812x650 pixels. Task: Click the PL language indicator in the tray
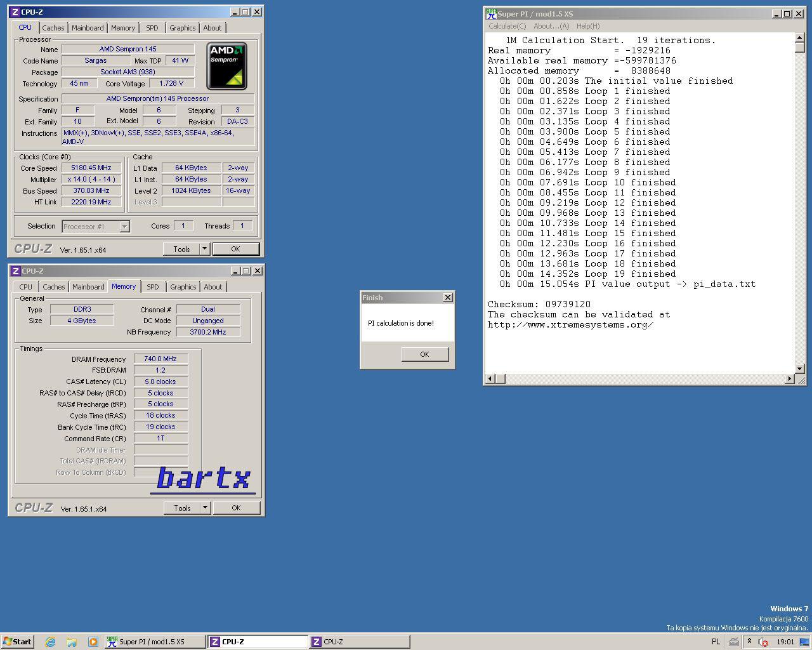tap(716, 642)
